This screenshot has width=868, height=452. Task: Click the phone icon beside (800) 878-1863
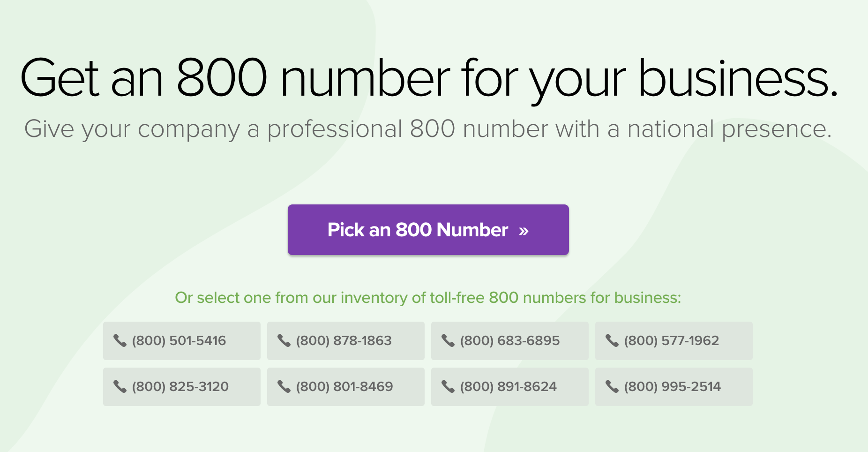click(x=284, y=341)
